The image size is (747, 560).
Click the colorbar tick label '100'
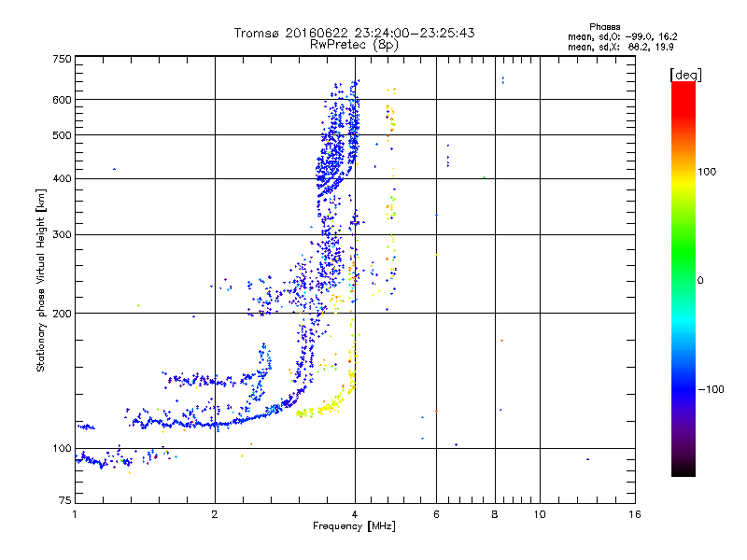click(707, 172)
